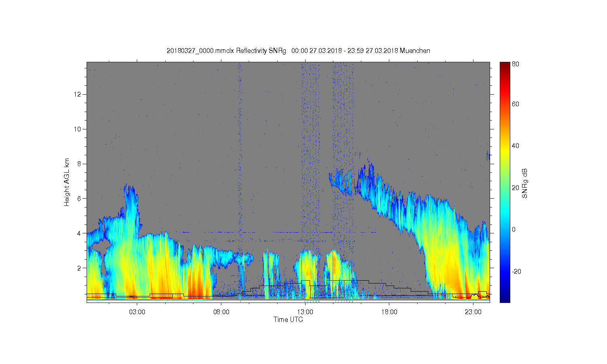The height and width of the screenshot is (364, 607).
Task: Click the 08:00 time tick label
Action: pyautogui.click(x=221, y=312)
